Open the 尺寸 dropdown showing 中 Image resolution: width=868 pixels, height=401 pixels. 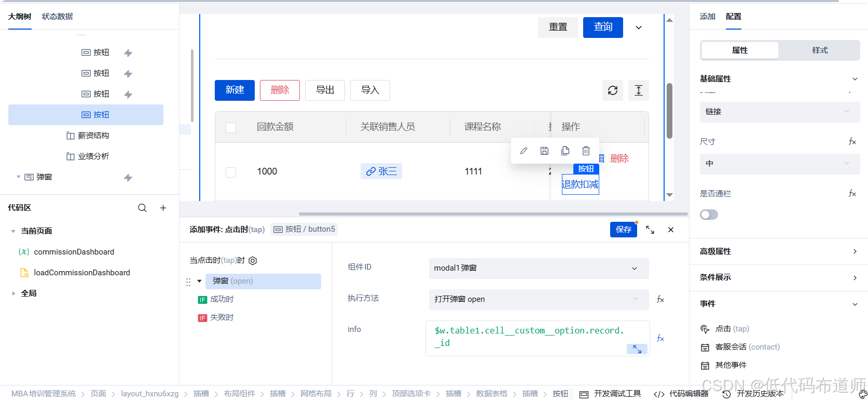[x=780, y=164]
